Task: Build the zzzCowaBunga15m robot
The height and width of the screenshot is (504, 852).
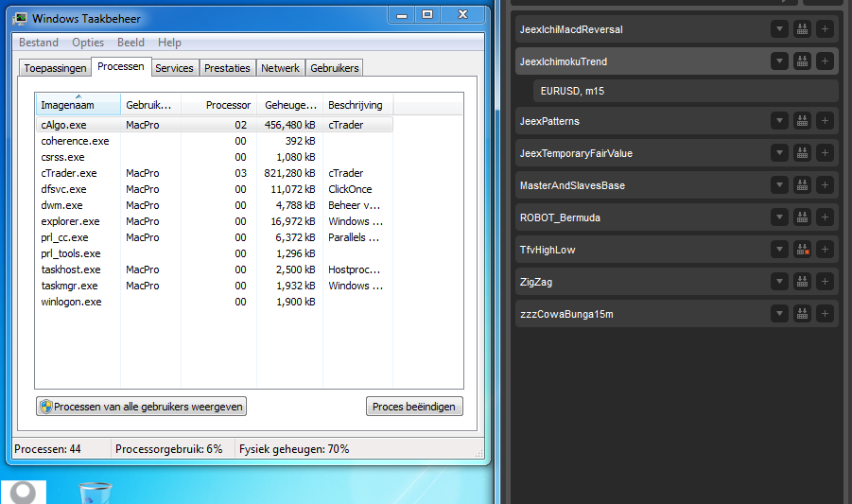Action: click(x=802, y=313)
